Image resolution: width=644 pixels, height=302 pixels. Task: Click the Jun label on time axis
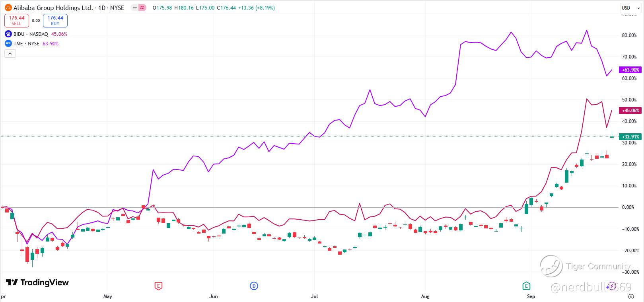click(214, 296)
